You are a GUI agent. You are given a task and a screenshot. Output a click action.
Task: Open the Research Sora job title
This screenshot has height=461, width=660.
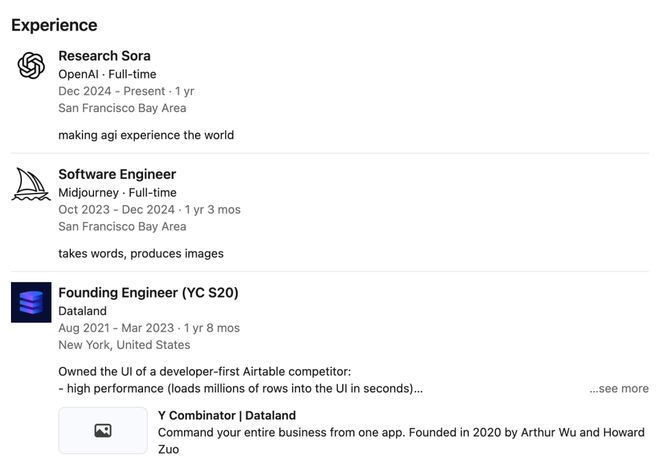(104, 56)
